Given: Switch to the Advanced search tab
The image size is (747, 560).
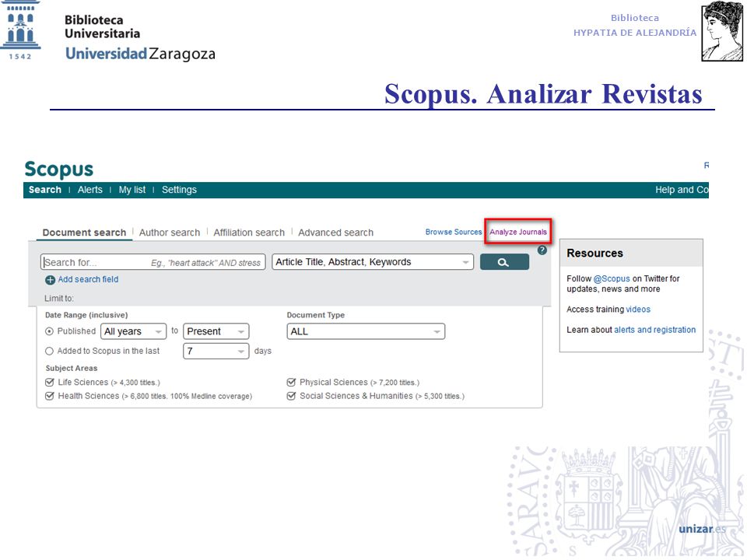Looking at the screenshot, I should pos(336,233).
